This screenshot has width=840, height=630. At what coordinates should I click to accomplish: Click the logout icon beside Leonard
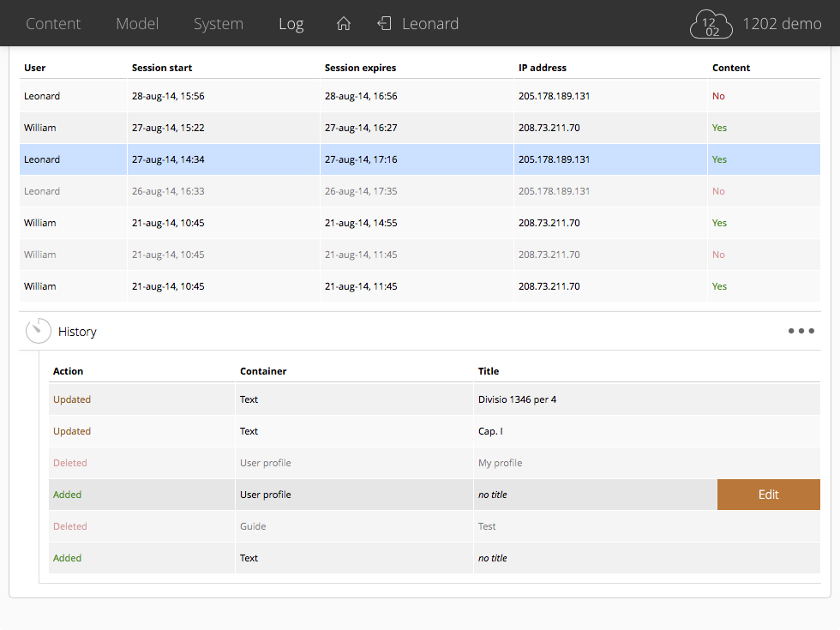tap(385, 24)
